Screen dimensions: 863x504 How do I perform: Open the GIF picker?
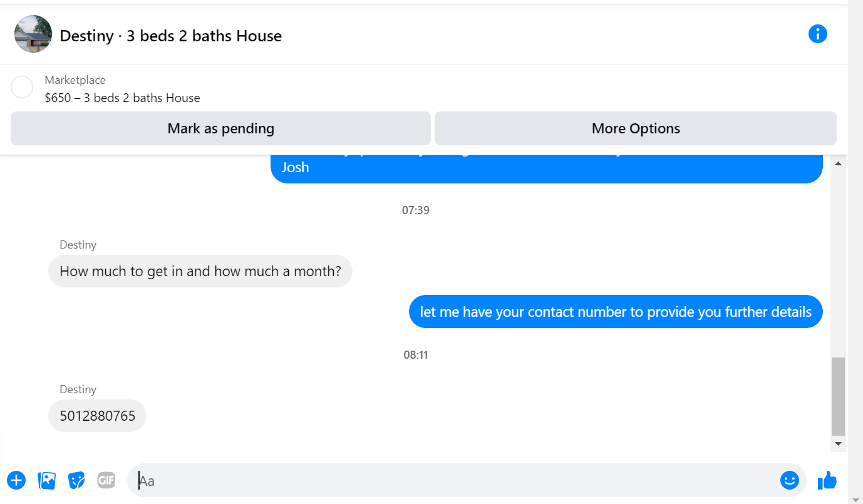(x=106, y=480)
